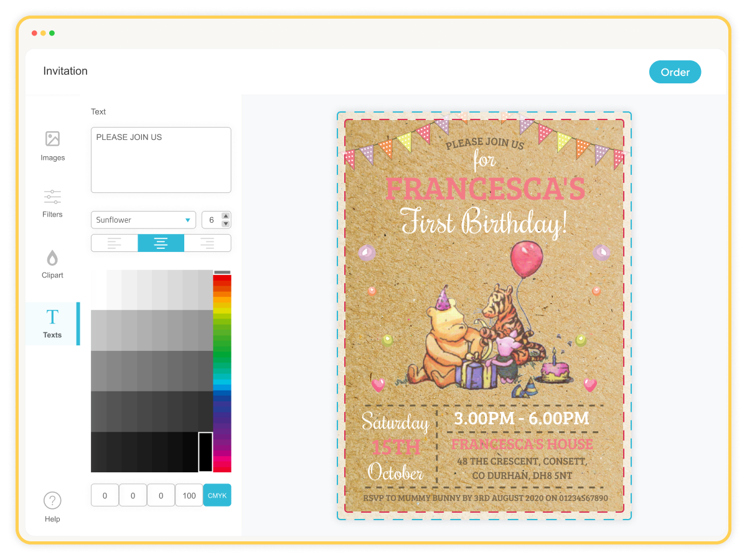Pick the selected black swatch
This screenshot has height=560, width=747.
[x=205, y=452]
